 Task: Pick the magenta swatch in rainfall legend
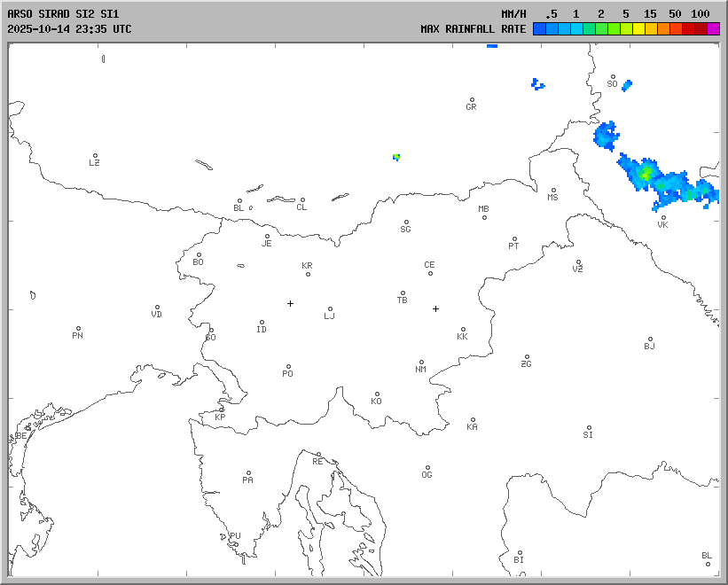coord(713,29)
